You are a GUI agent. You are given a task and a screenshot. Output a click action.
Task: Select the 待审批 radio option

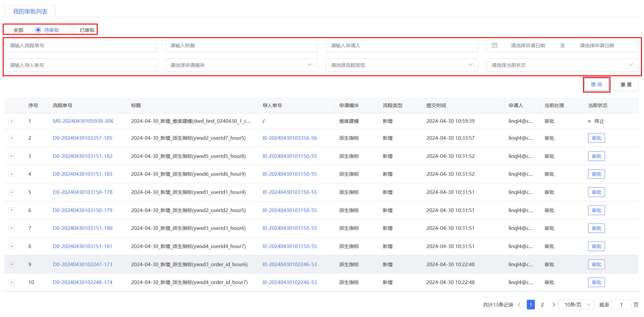[x=47, y=30]
